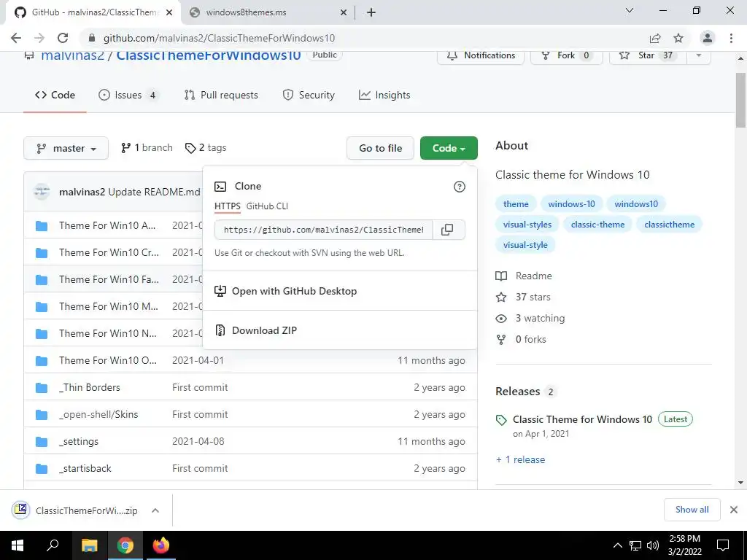Viewport: 747px width, 560px height.
Task: Close the windows8themes.ms tab
Action: coord(344,12)
